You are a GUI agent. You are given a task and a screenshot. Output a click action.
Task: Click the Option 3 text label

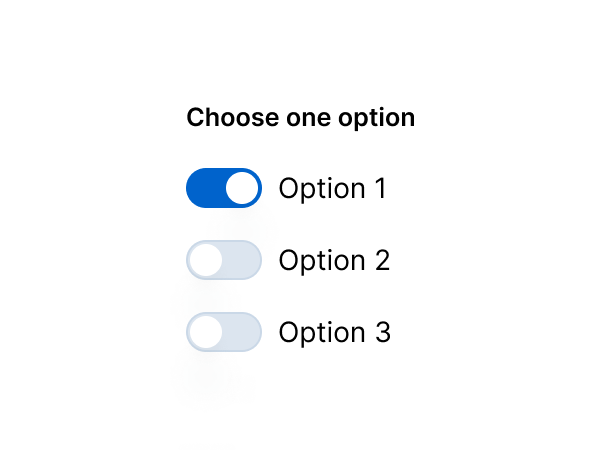(334, 332)
